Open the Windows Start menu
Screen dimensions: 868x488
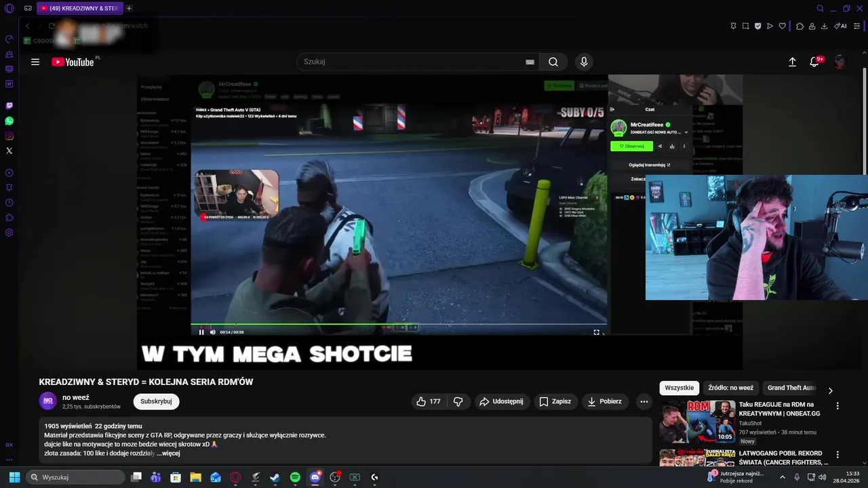(x=14, y=477)
